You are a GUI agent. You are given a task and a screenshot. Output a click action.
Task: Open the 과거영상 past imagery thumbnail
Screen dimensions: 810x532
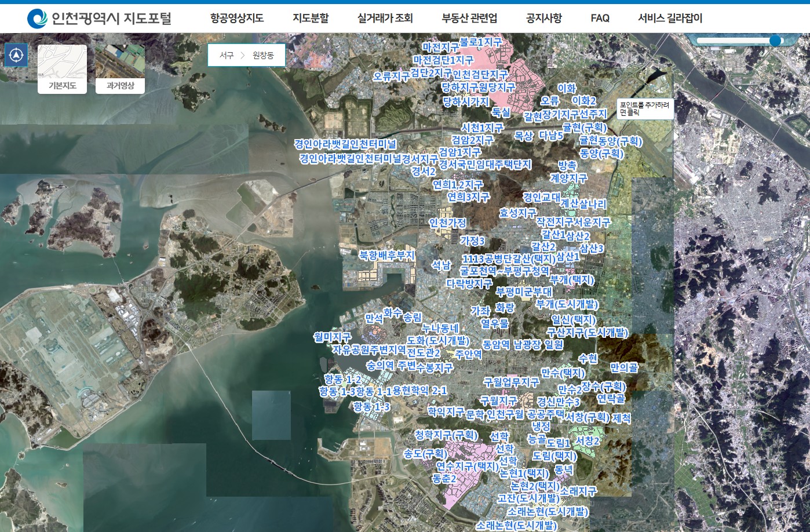(120, 69)
